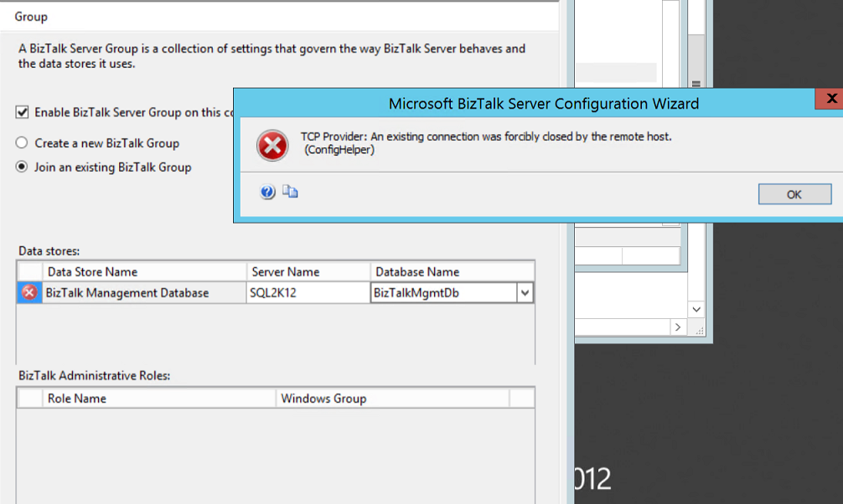Click the Data Store Name column header
This screenshot has height=504, width=843.
tap(145, 272)
